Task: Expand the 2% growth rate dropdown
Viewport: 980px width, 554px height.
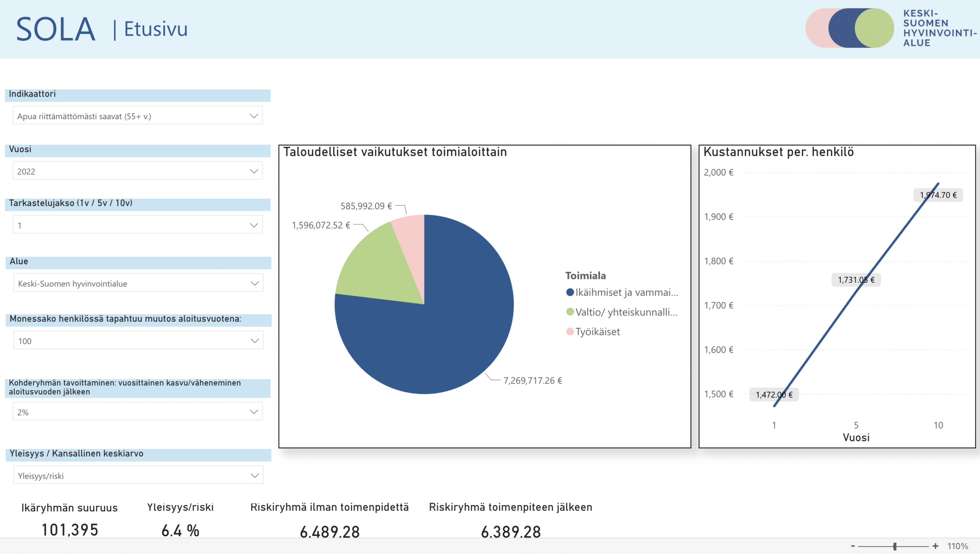Action: tap(253, 411)
